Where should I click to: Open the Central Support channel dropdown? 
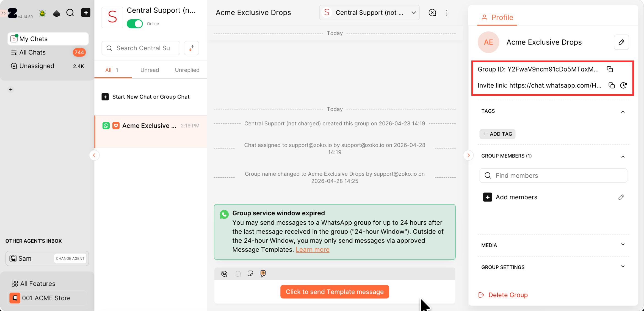point(369,13)
